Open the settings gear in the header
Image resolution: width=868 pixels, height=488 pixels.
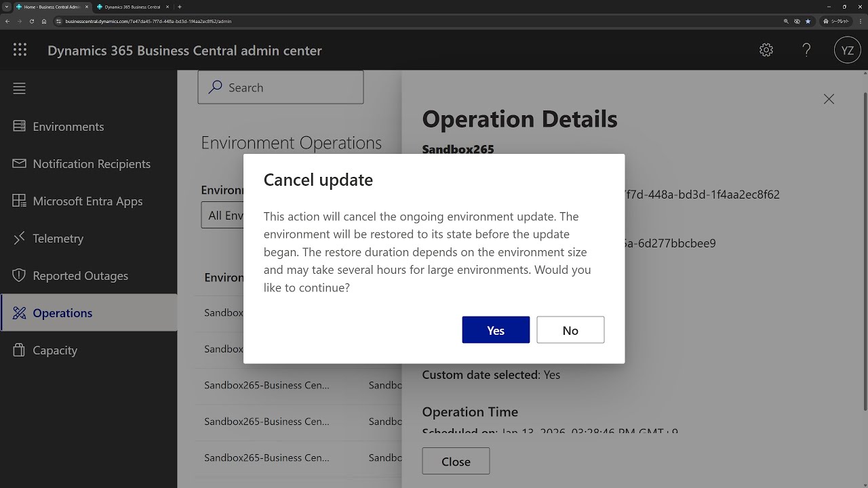pos(766,50)
